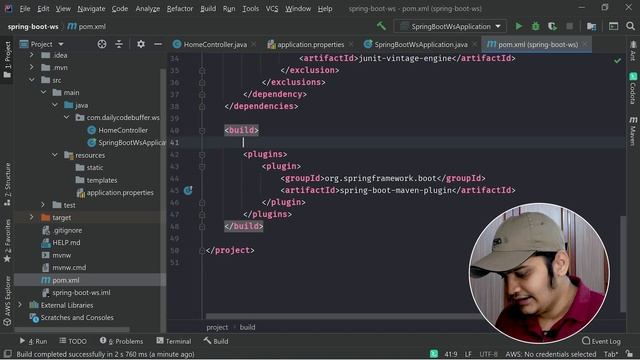
Task: Start debugging with the bug icon
Action: [x=536, y=26]
